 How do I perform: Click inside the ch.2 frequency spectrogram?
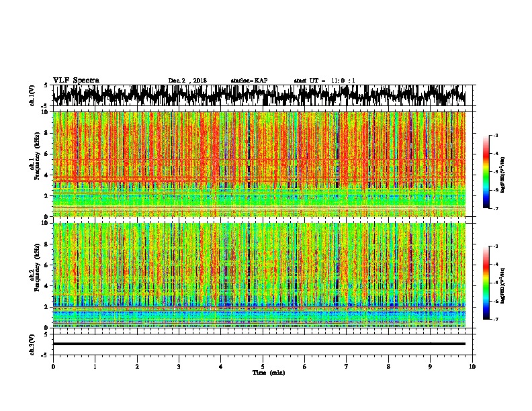259,275
